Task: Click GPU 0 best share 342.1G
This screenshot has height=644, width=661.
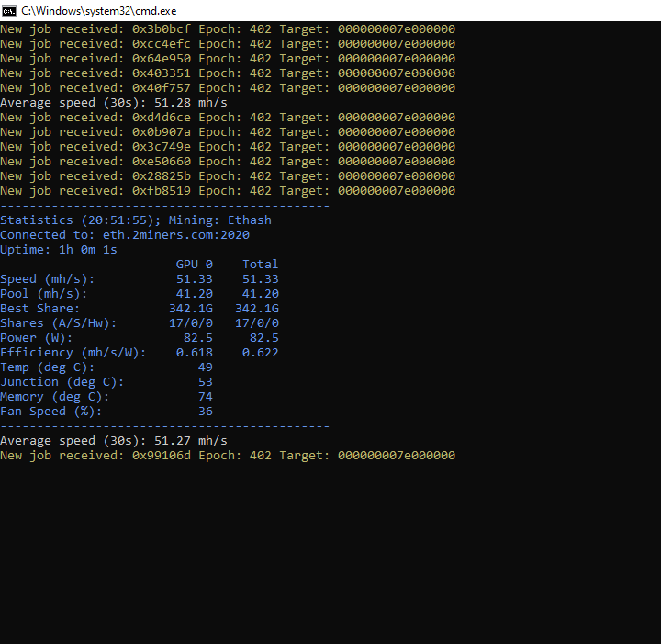Action: pos(191,309)
